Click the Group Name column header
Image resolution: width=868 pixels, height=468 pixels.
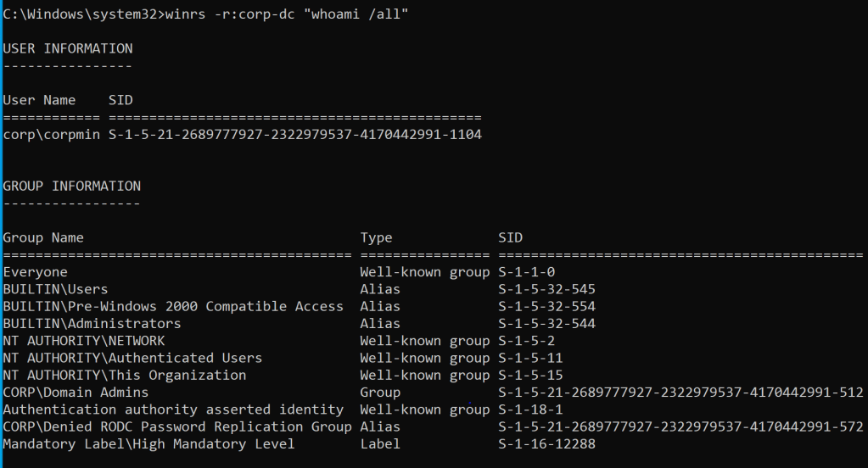43,237
